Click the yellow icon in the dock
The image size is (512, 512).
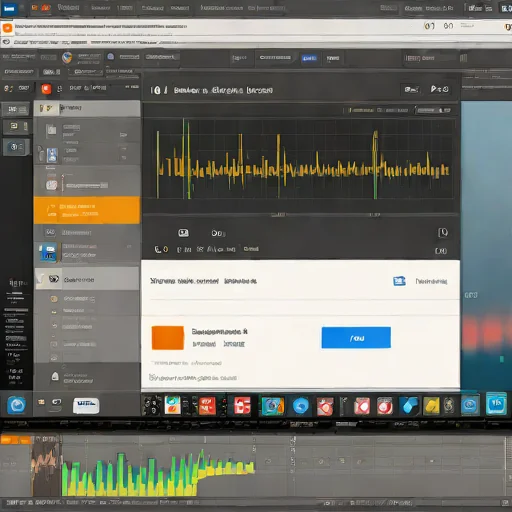point(431,406)
